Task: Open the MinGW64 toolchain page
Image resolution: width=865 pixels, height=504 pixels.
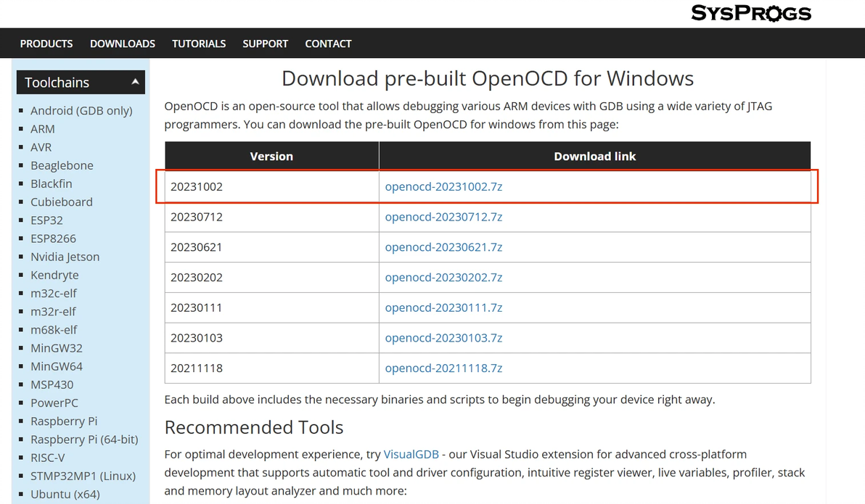Action: 57,366
